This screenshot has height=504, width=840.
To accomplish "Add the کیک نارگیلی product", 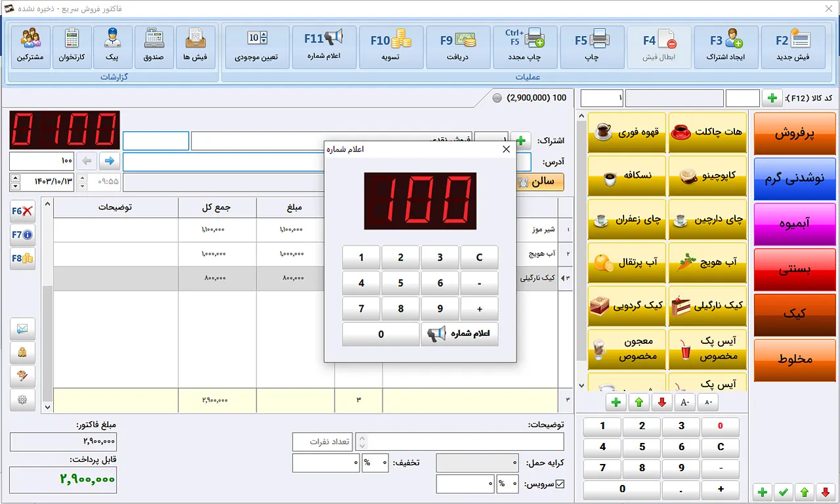I will (707, 305).
